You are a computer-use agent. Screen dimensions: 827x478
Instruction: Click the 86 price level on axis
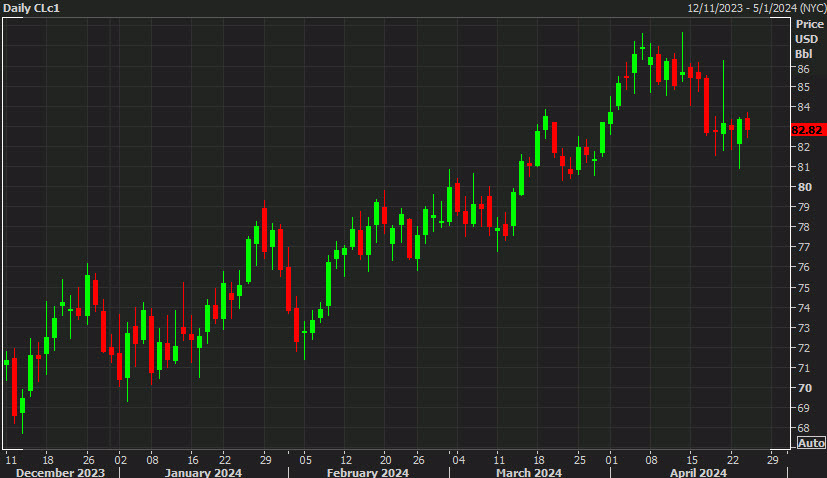802,69
